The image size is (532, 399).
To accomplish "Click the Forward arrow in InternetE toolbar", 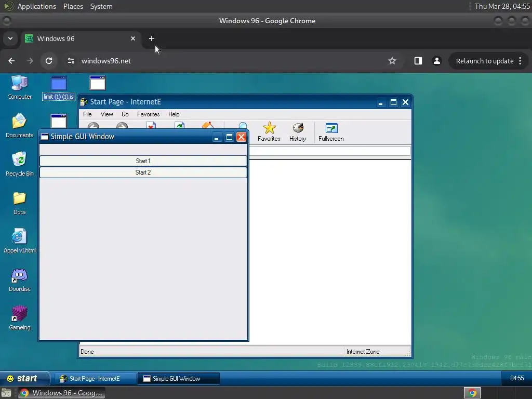I will coord(122,126).
